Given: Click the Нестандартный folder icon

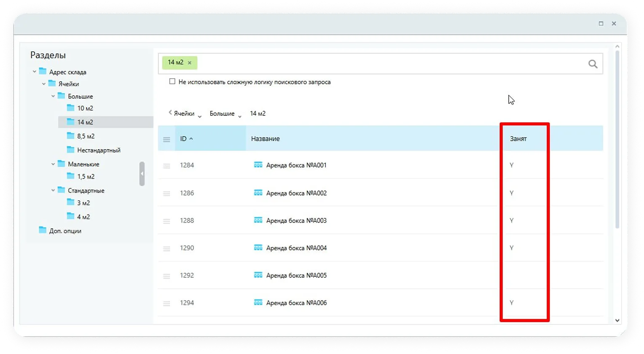Looking at the screenshot, I should tap(71, 150).
